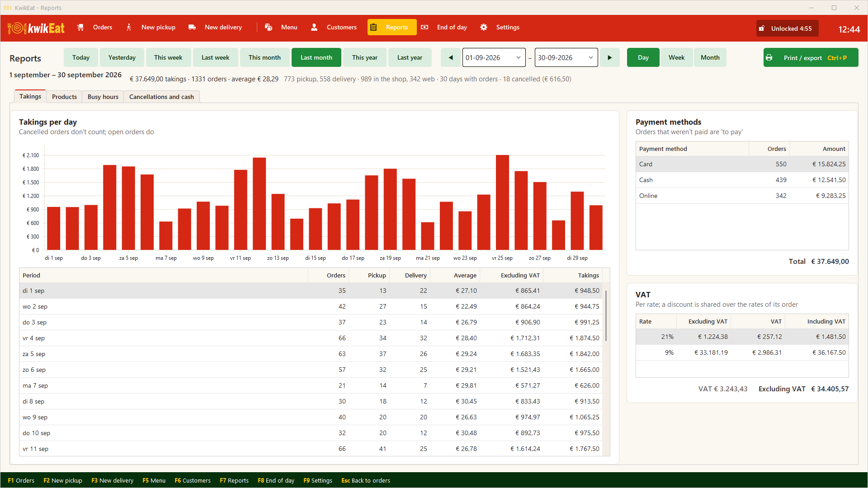868x488 pixels.
Task: Select the 9% VAT rate row
Action: point(742,352)
